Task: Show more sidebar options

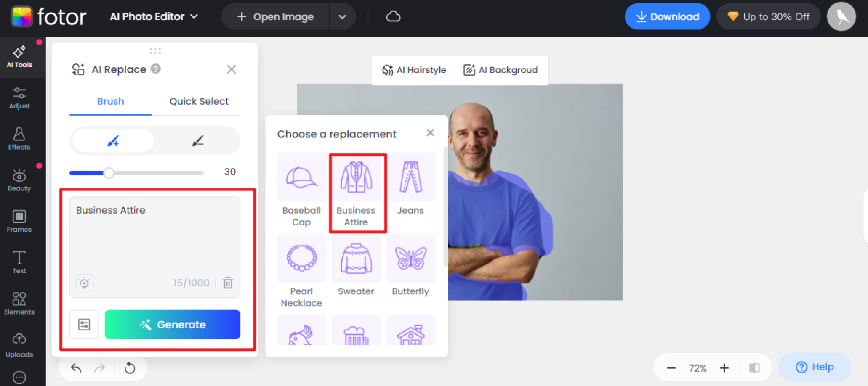Action: pos(19,377)
